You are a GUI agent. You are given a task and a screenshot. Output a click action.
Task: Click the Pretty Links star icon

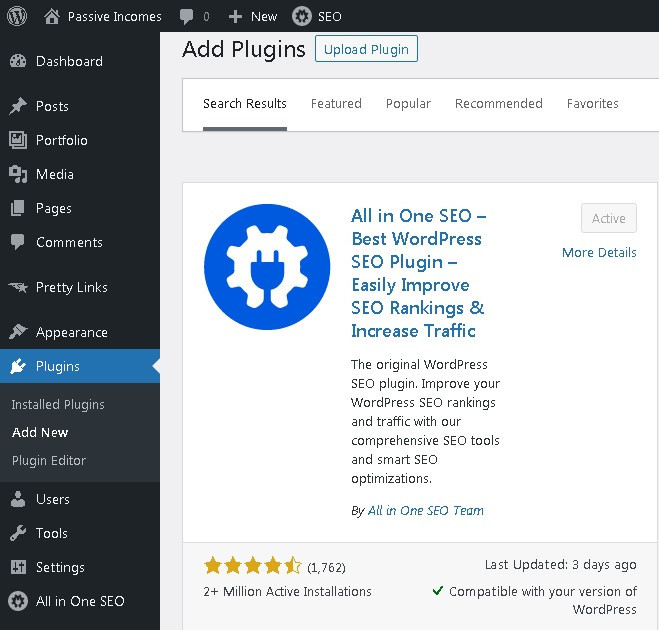tap(18, 287)
